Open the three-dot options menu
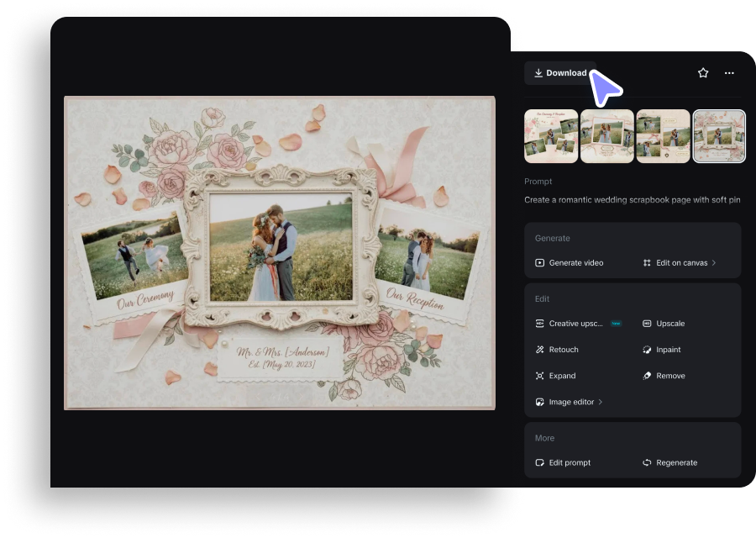This screenshot has height=538, width=756. (729, 73)
